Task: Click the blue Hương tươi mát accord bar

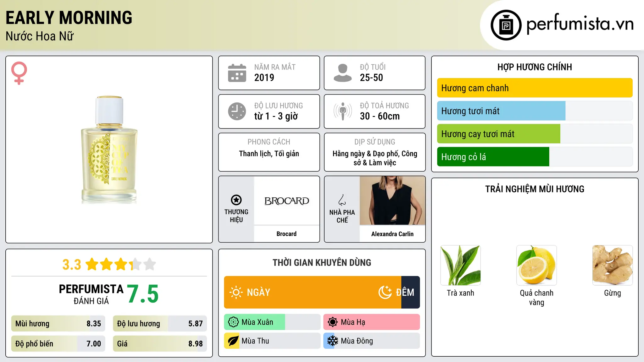Action: (x=501, y=111)
